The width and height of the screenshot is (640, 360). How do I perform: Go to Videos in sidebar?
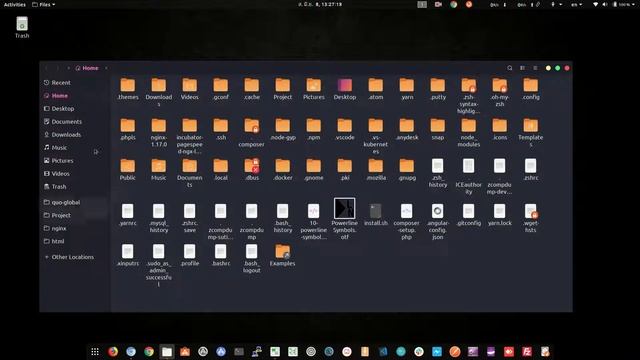(x=75, y=174)
